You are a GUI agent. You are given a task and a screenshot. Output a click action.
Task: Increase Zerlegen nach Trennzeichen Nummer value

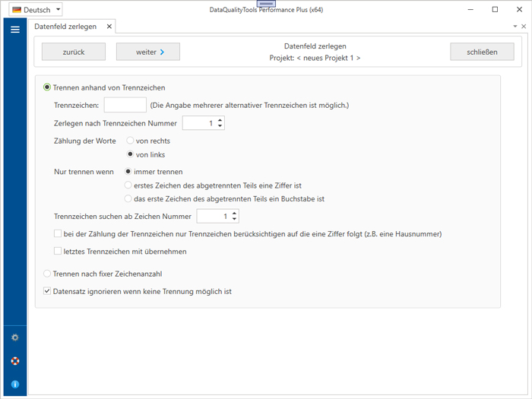point(220,120)
